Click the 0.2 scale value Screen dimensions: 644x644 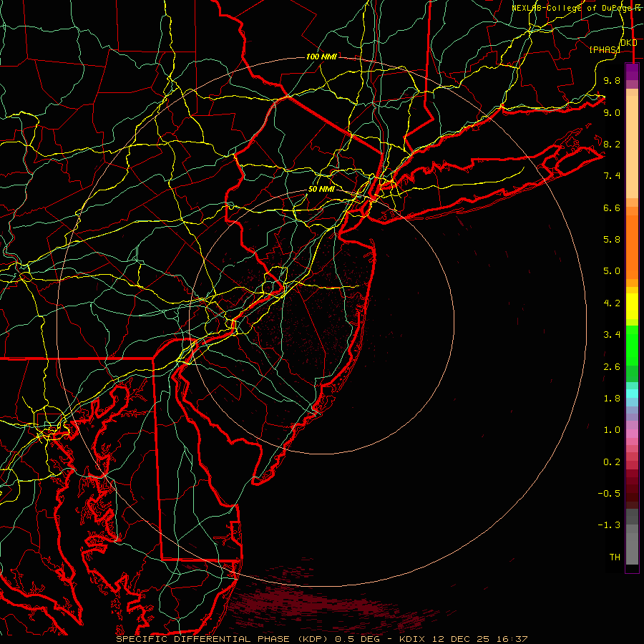point(612,462)
